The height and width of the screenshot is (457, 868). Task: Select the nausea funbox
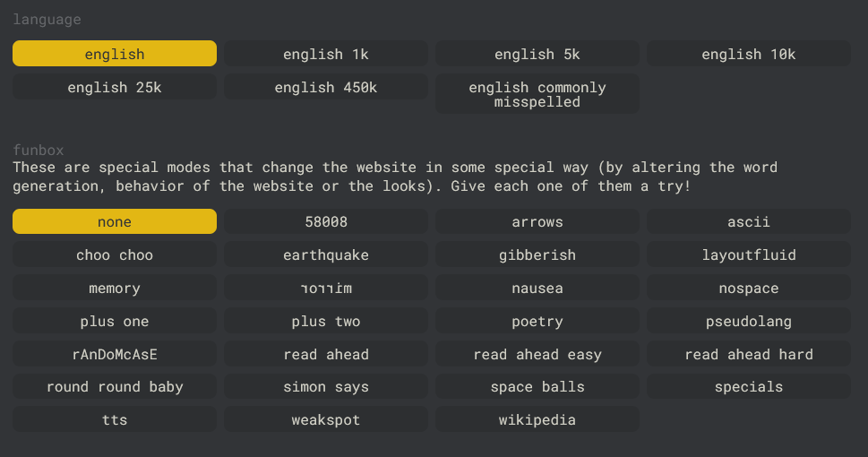point(537,288)
